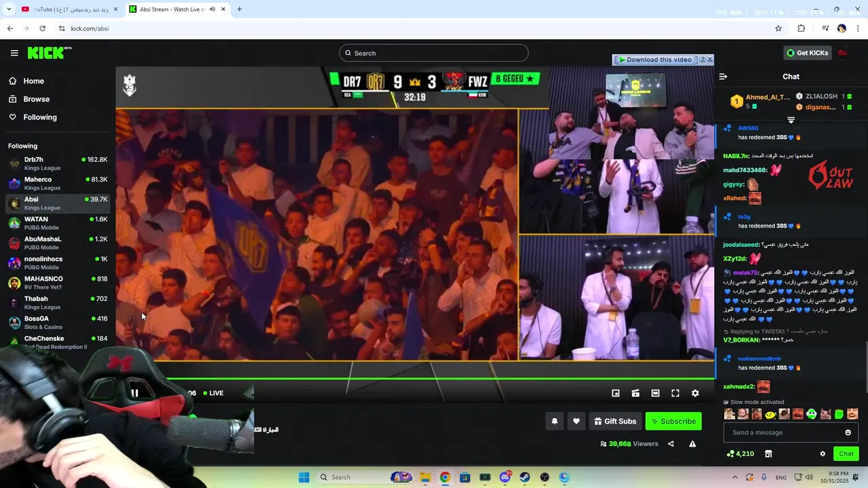Screen dimensions: 868x488
Task: Go back in browser history
Action: (x=9, y=28)
